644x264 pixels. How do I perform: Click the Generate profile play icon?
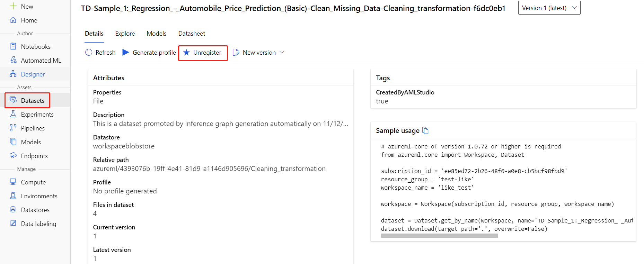pyautogui.click(x=126, y=52)
